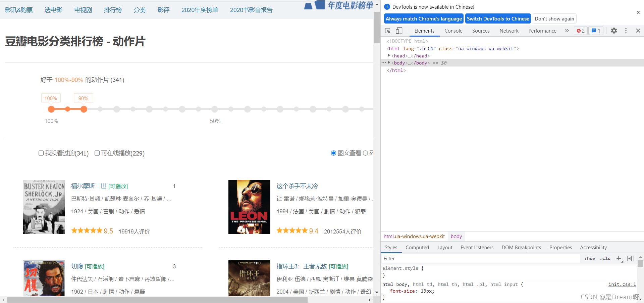Select the 图文查看 radio button

(x=333, y=153)
